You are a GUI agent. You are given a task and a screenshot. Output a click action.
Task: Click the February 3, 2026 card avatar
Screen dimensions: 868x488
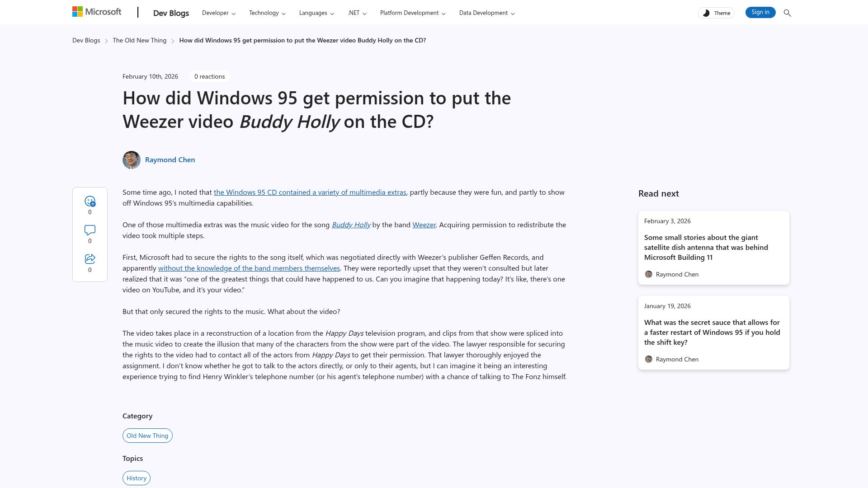[648, 274]
